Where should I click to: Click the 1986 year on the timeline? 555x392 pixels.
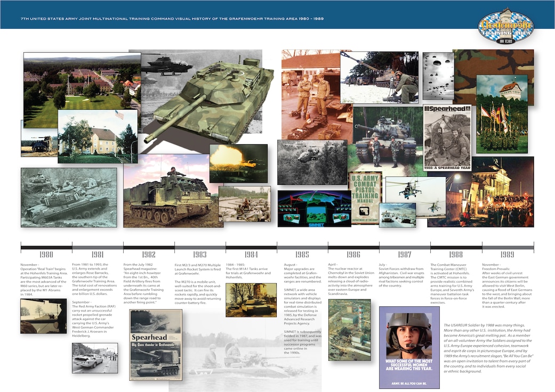353,255
